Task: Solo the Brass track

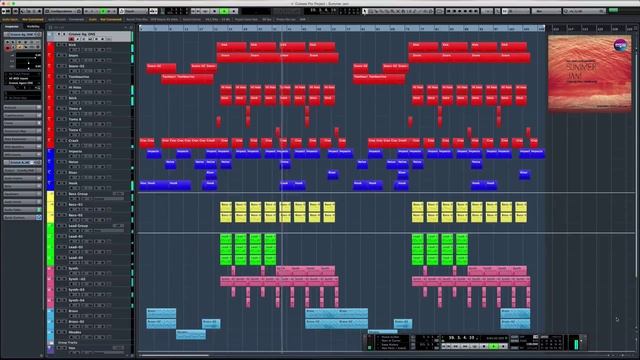Action: [x=64, y=311]
